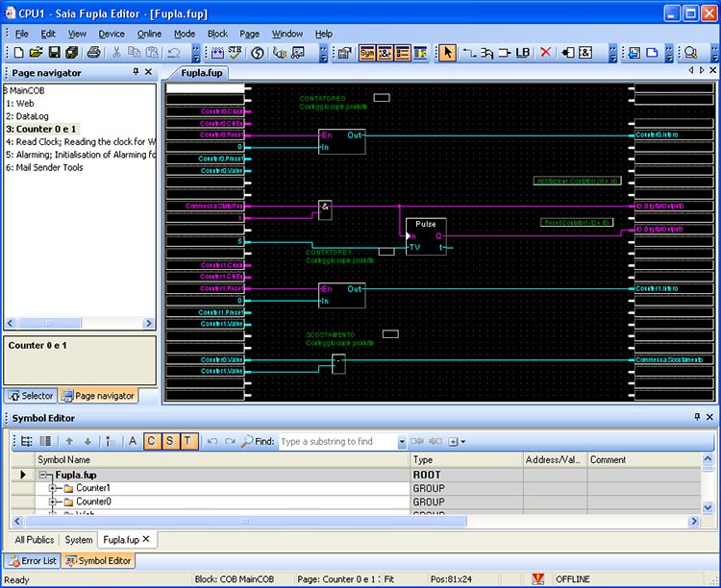The width and height of the screenshot is (721, 588).
Task: Click the Find substring input field
Action: click(338, 442)
